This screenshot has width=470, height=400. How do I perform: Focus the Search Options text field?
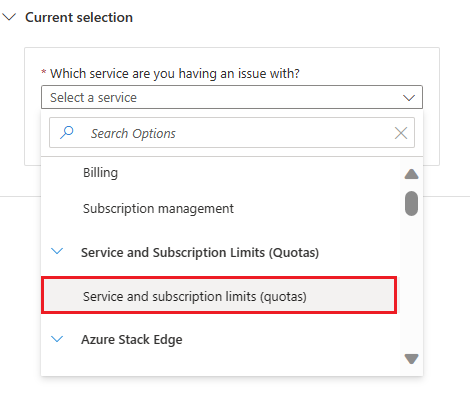coord(232,133)
